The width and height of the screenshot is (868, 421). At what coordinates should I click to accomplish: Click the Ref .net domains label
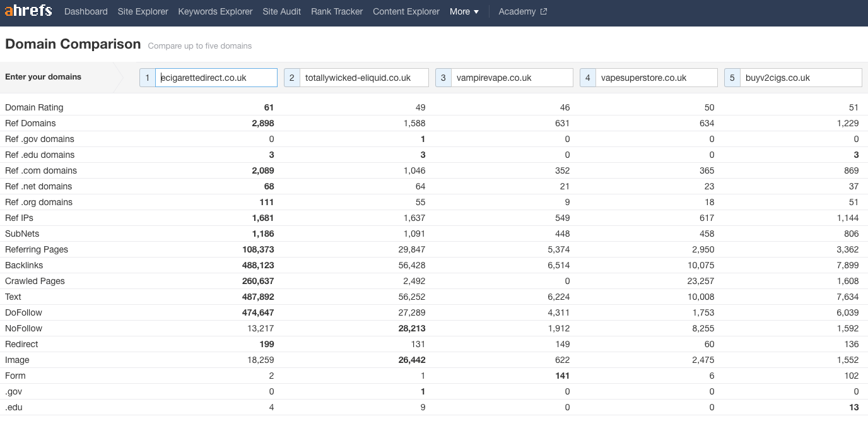[x=38, y=186]
